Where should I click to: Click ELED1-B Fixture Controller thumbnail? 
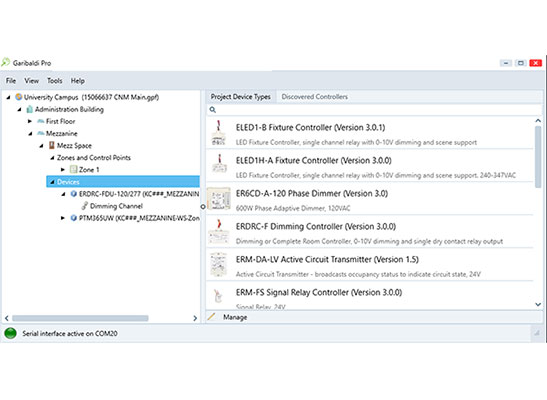pyautogui.click(x=219, y=133)
